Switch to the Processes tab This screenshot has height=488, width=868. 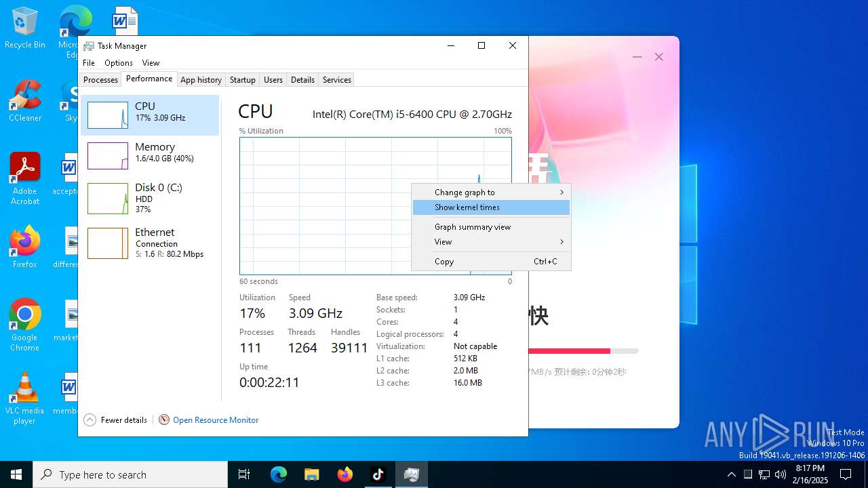(x=100, y=80)
